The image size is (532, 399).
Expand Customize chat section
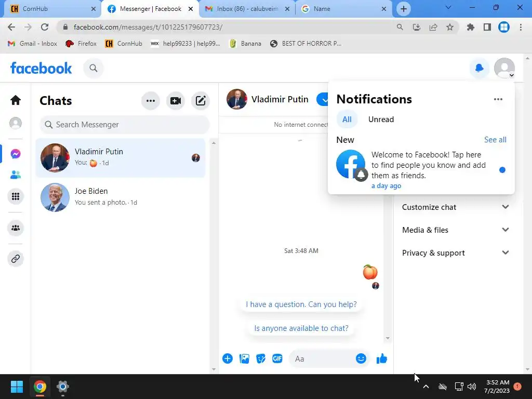pyautogui.click(x=455, y=207)
